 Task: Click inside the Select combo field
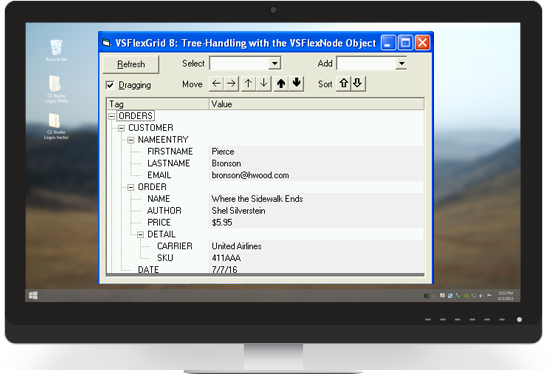coord(240,64)
